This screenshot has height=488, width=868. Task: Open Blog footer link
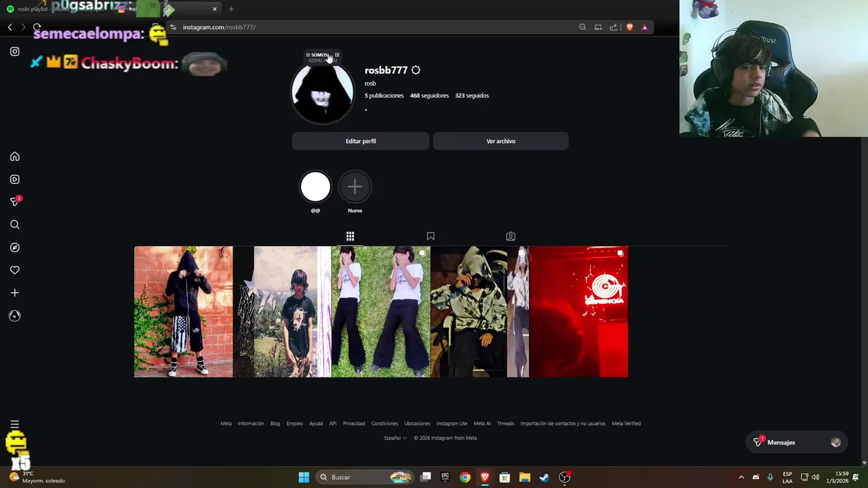(275, 424)
